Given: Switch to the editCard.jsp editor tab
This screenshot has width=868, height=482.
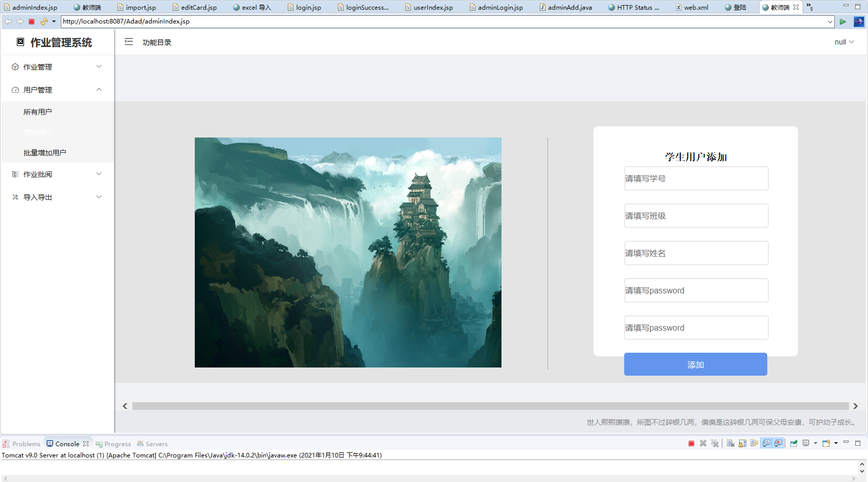Looking at the screenshot, I should [x=195, y=7].
